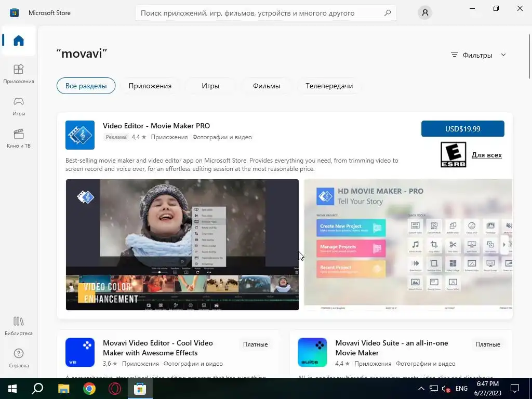Click Movavi Video Suite app icon

312,352
